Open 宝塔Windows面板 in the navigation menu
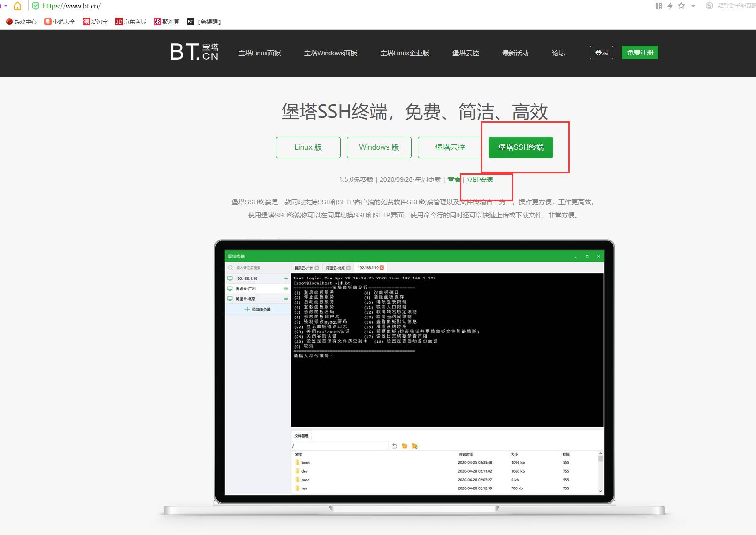The height and width of the screenshot is (535, 756). (330, 53)
